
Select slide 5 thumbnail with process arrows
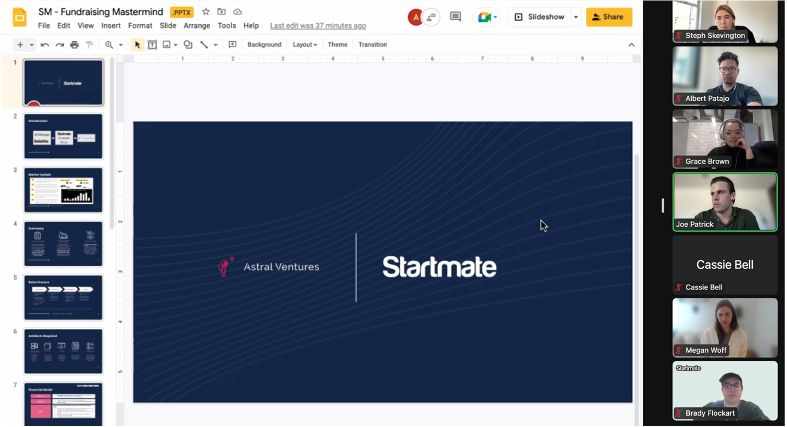[63, 298]
